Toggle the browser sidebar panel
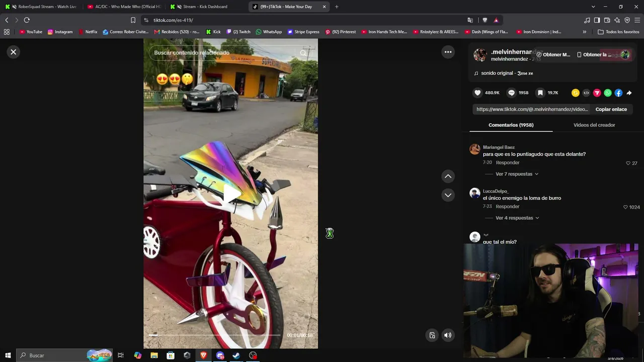Image resolution: width=644 pixels, height=362 pixels. [597, 20]
